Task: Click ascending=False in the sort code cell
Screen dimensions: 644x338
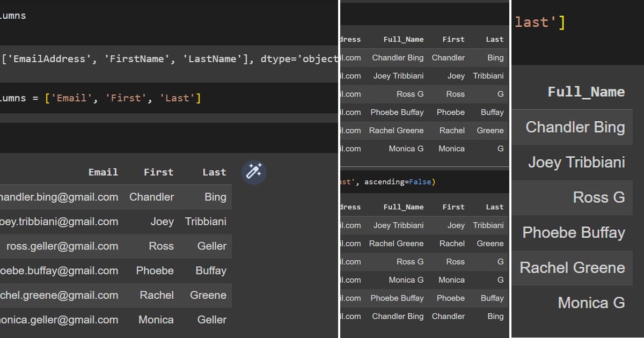Action: point(398,182)
